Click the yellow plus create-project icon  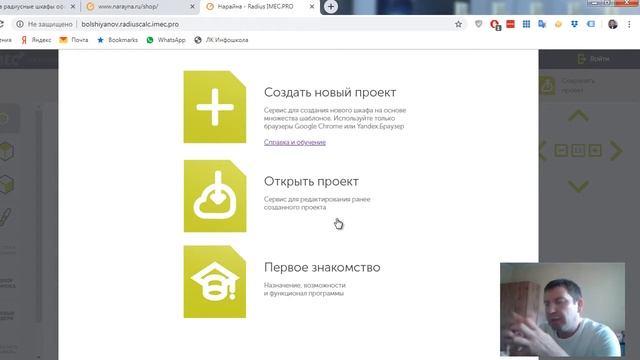coord(215,107)
